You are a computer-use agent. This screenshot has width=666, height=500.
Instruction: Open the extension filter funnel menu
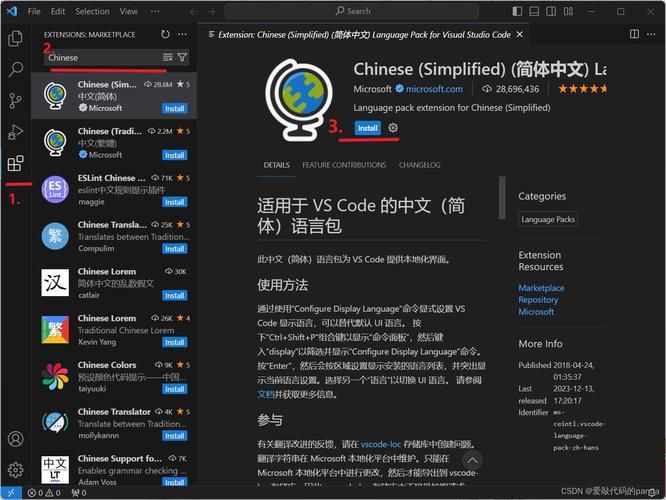(182, 57)
